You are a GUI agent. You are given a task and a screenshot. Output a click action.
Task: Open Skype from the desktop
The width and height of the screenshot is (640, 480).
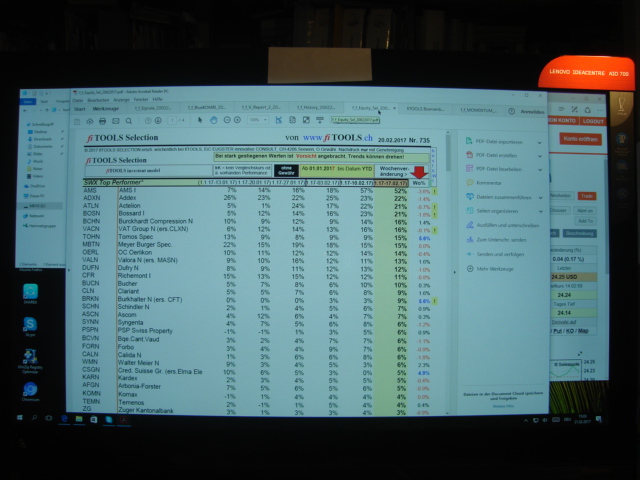tap(30, 323)
